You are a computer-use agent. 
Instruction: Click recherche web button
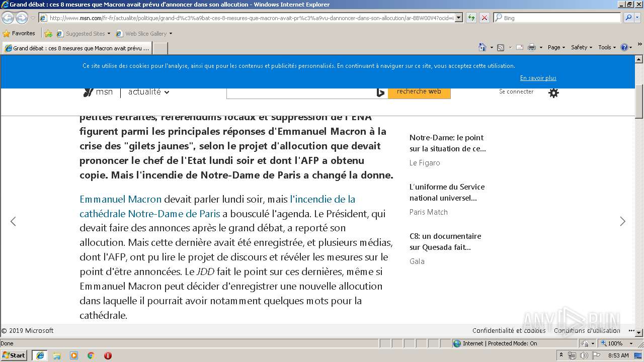419,92
